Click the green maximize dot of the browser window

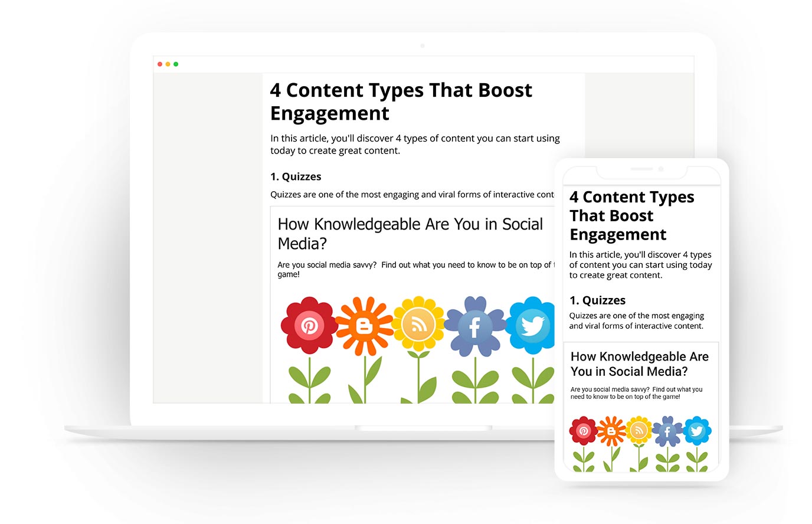[x=176, y=64]
